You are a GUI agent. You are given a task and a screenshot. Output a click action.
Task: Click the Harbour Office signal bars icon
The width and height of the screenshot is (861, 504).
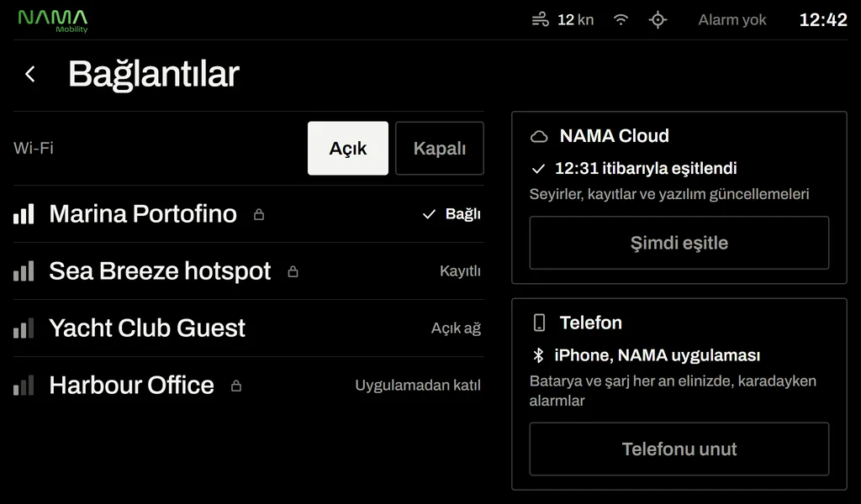coord(24,385)
